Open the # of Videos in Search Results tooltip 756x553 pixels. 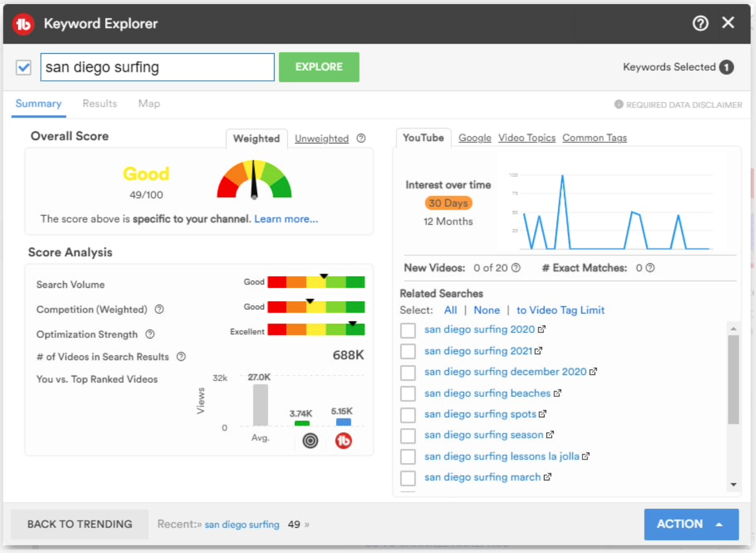tap(180, 356)
